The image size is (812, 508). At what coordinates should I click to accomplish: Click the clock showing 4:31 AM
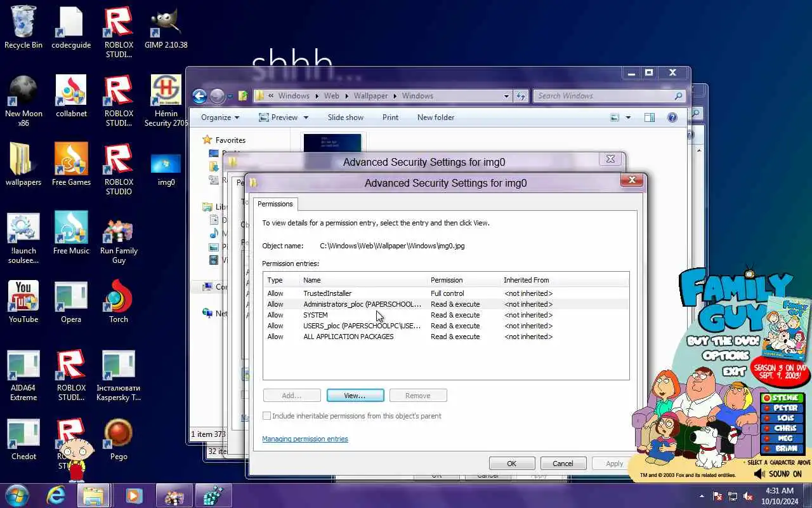point(780,491)
